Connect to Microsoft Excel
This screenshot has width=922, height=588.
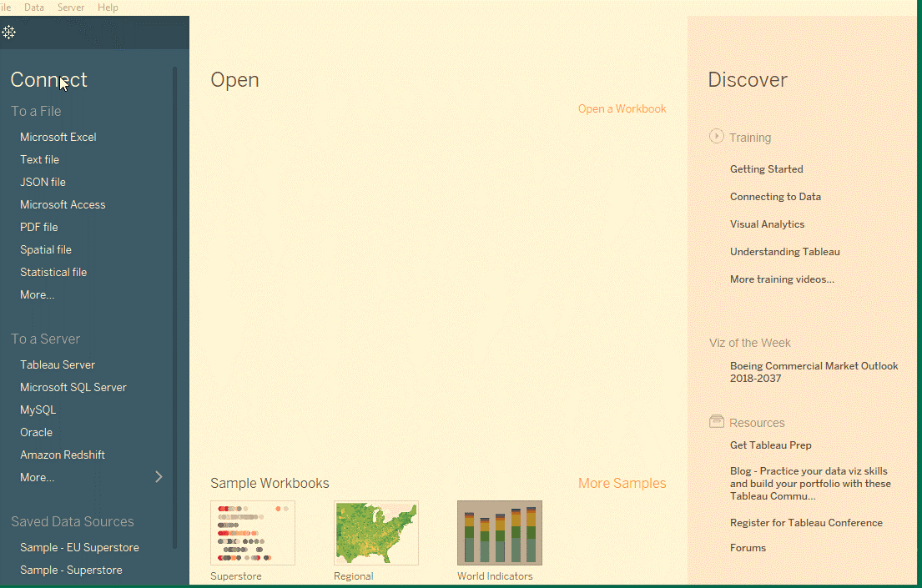[x=58, y=137]
